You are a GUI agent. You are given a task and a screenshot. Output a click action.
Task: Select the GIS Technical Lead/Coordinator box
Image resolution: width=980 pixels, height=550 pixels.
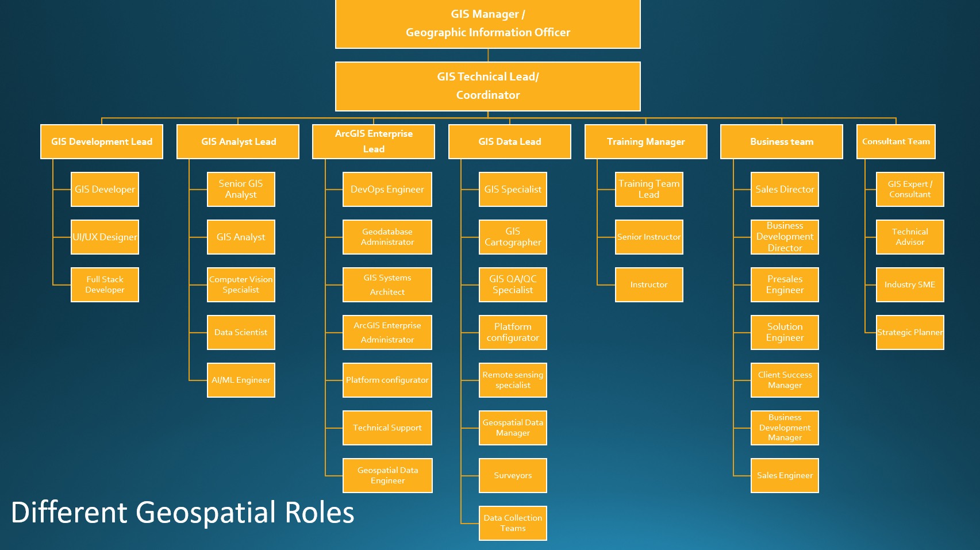point(488,86)
